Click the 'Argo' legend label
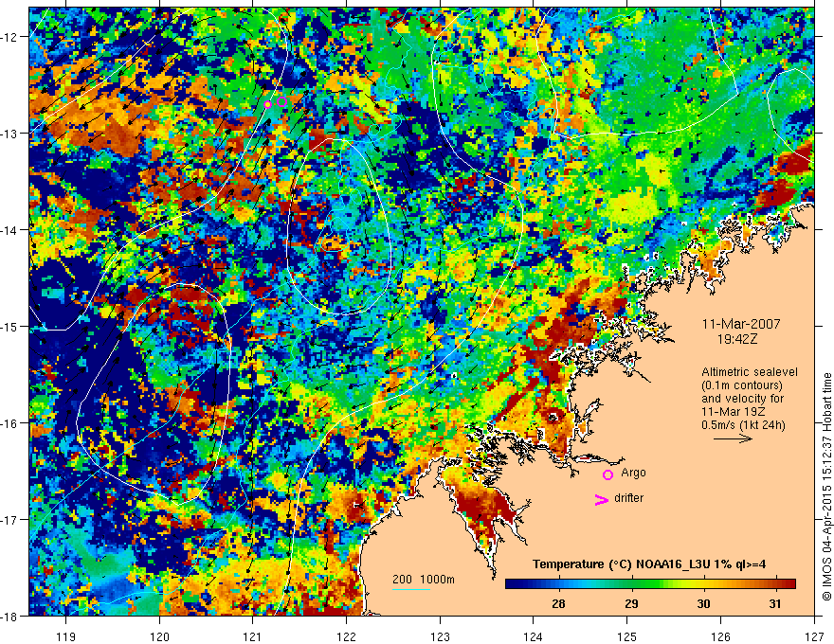Viewport: 834px width, 644px height. [633, 473]
